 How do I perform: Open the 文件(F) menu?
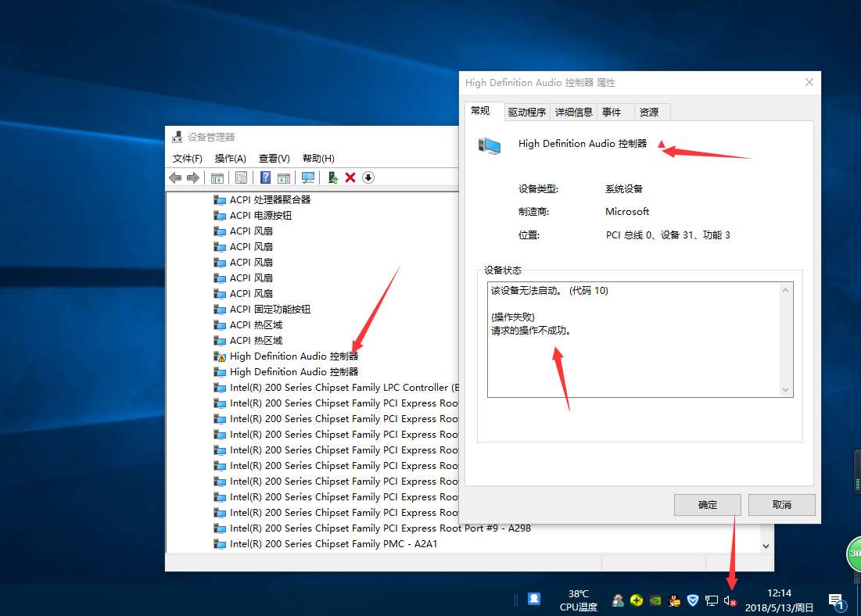pyautogui.click(x=187, y=158)
